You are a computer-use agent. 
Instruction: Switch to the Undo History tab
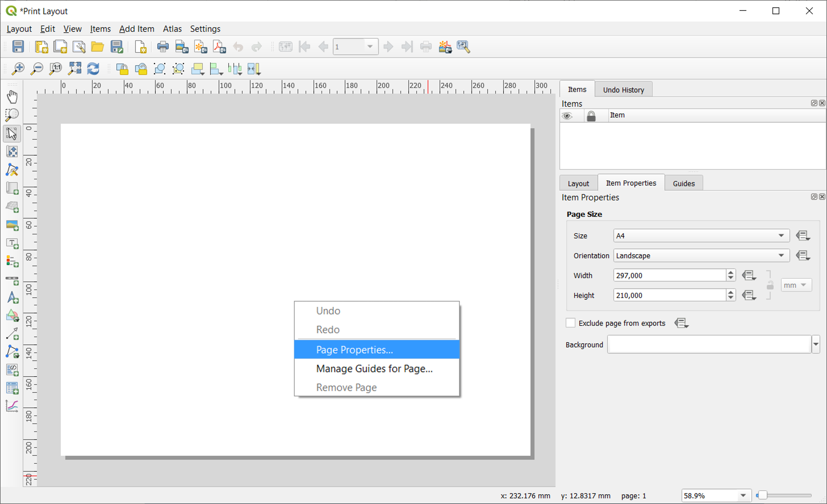click(x=623, y=90)
